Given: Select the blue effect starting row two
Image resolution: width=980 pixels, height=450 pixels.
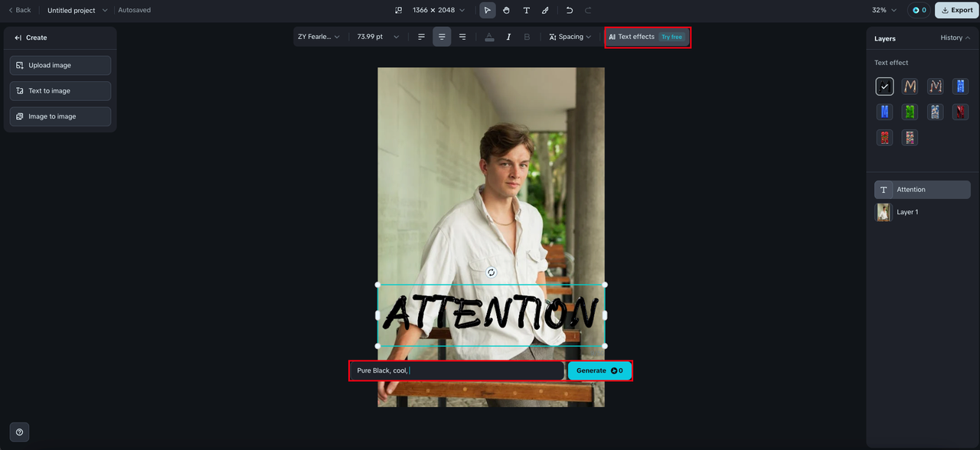Looking at the screenshot, I should coord(884,112).
